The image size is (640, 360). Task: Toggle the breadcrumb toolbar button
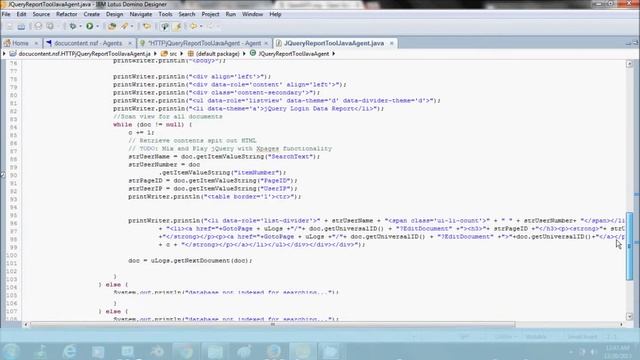(164, 27)
